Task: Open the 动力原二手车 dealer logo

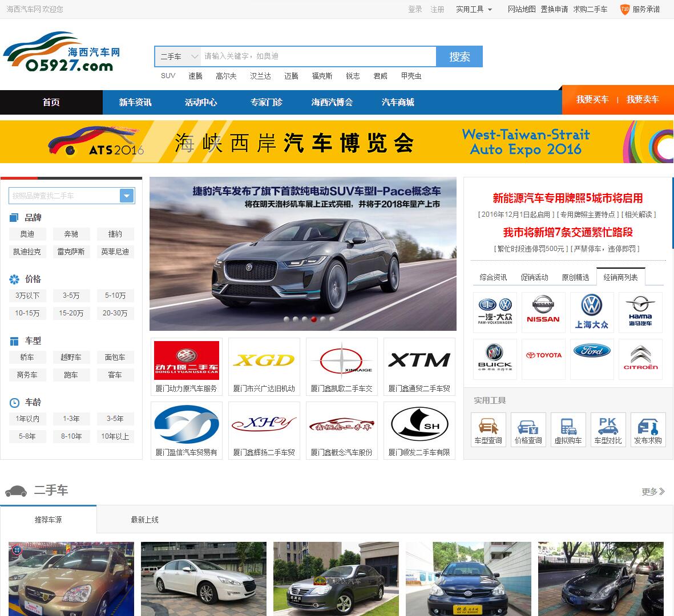Action: (187, 360)
